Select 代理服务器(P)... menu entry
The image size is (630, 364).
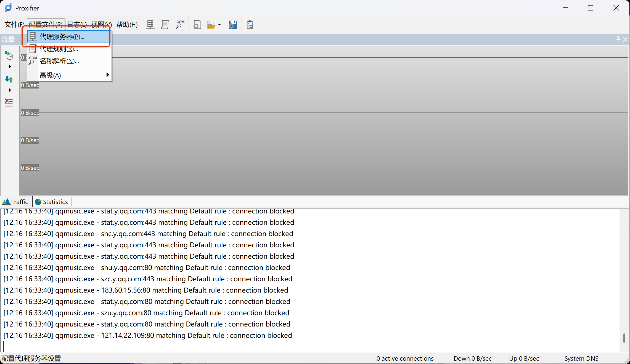[x=62, y=37]
